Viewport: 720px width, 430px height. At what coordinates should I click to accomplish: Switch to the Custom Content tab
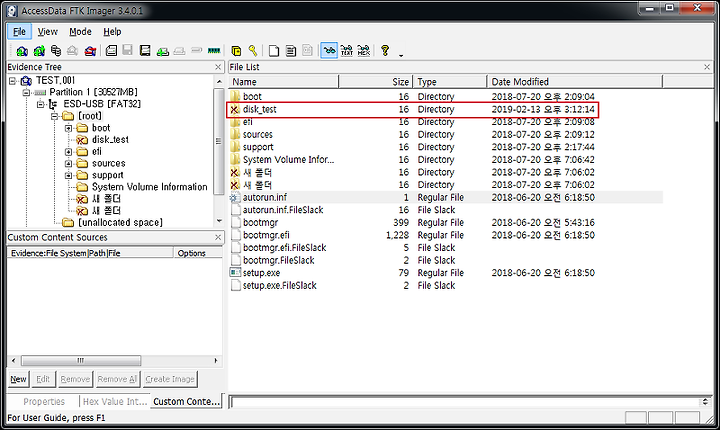tap(186, 401)
